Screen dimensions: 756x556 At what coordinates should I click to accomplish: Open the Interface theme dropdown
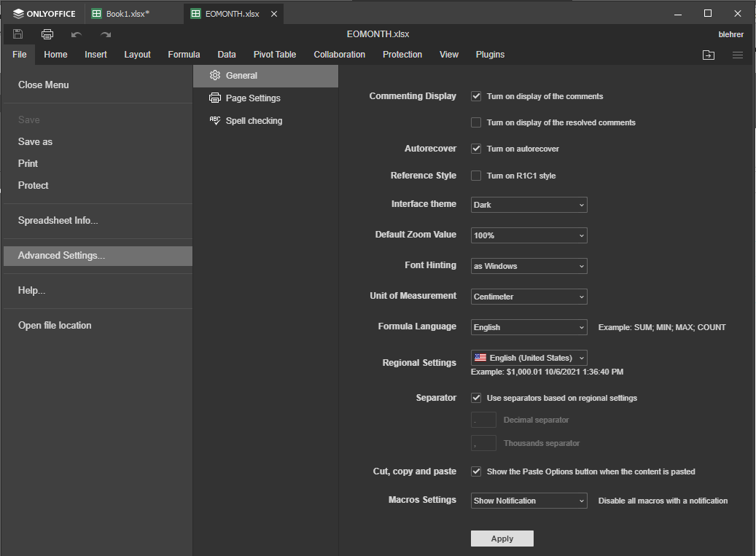(529, 205)
